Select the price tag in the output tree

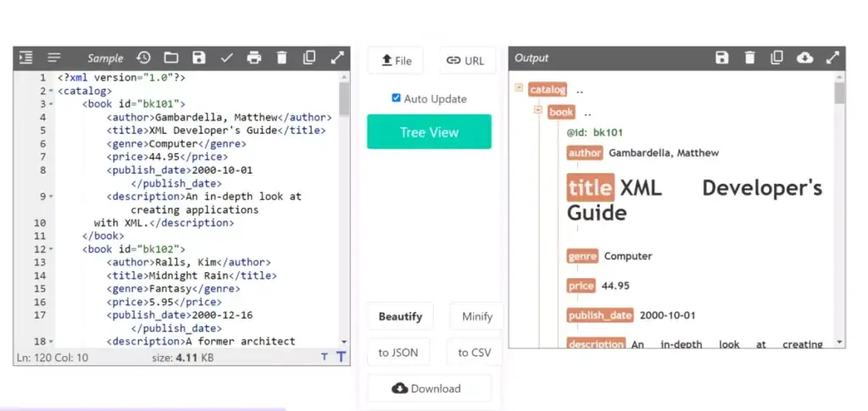(581, 286)
